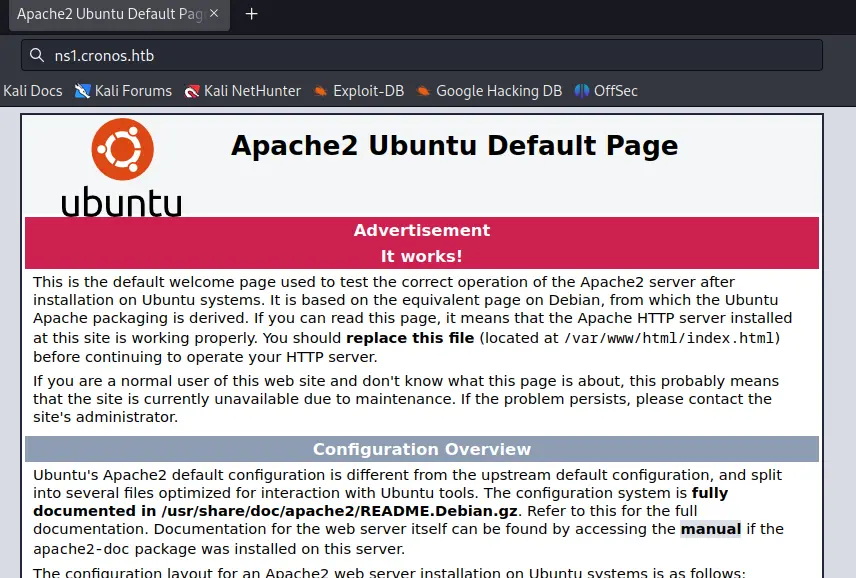The width and height of the screenshot is (856, 578).
Task: Open the Kali Forums bookmark
Action: click(x=123, y=91)
